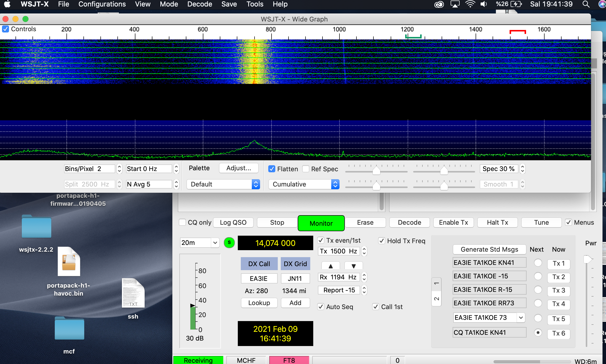Image resolution: width=606 pixels, height=364 pixels.
Task: Open Spotlight search icon
Action: pos(586,4)
